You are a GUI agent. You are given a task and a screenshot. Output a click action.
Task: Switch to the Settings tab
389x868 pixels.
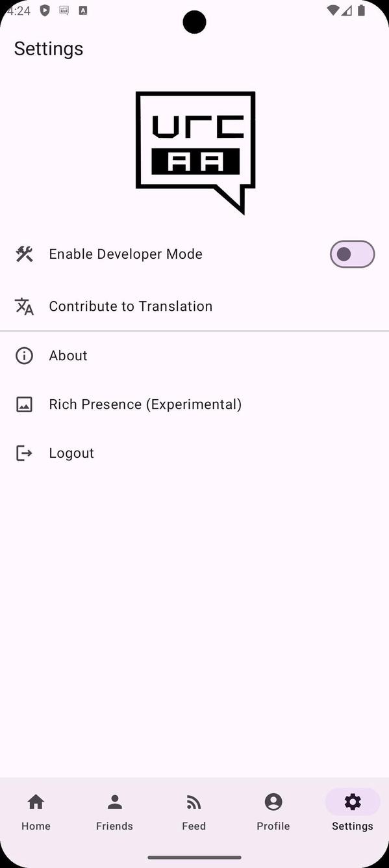352,811
